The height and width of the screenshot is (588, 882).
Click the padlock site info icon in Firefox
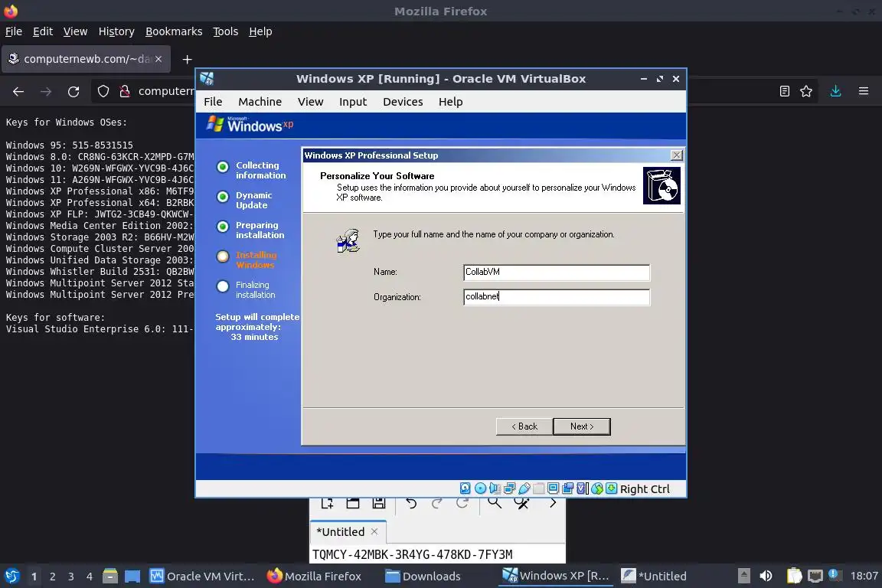(x=125, y=91)
